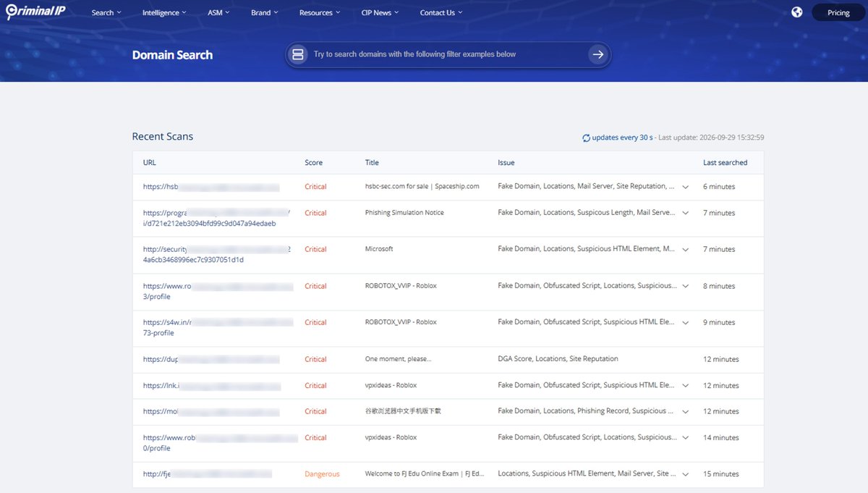This screenshot has height=493, width=868.
Task: Click the Issue column header
Action: point(506,163)
